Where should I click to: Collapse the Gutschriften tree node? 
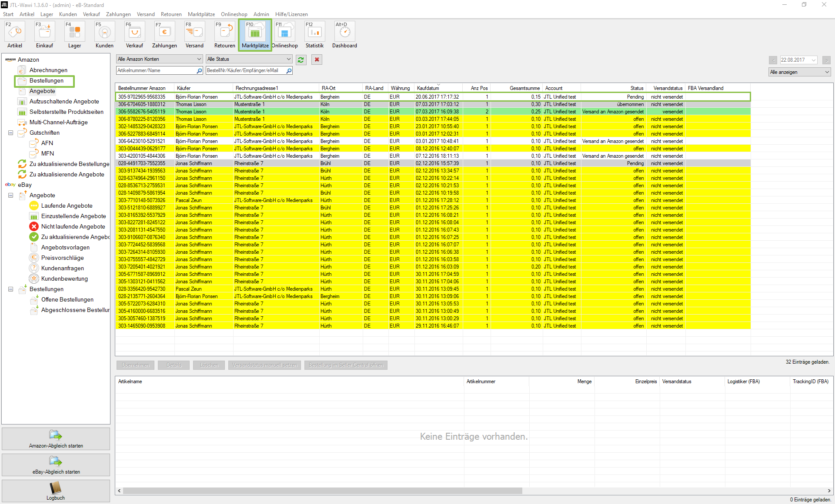click(10, 133)
